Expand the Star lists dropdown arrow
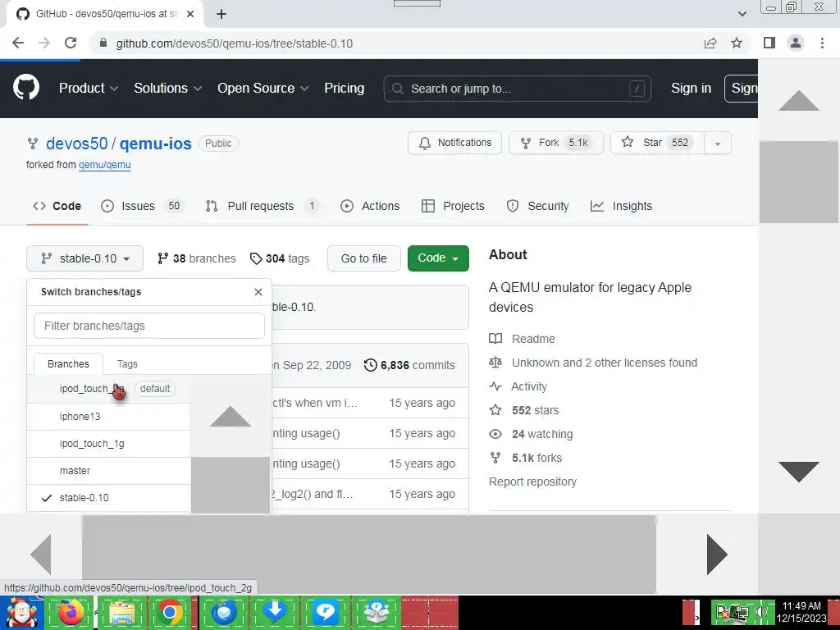The height and width of the screenshot is (630, 840). pos(718,143)
